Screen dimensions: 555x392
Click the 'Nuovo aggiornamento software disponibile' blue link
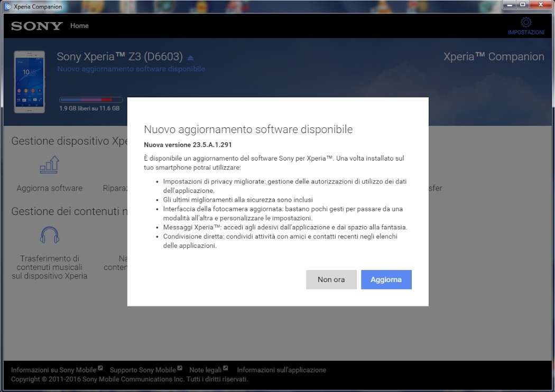[131, 69]
